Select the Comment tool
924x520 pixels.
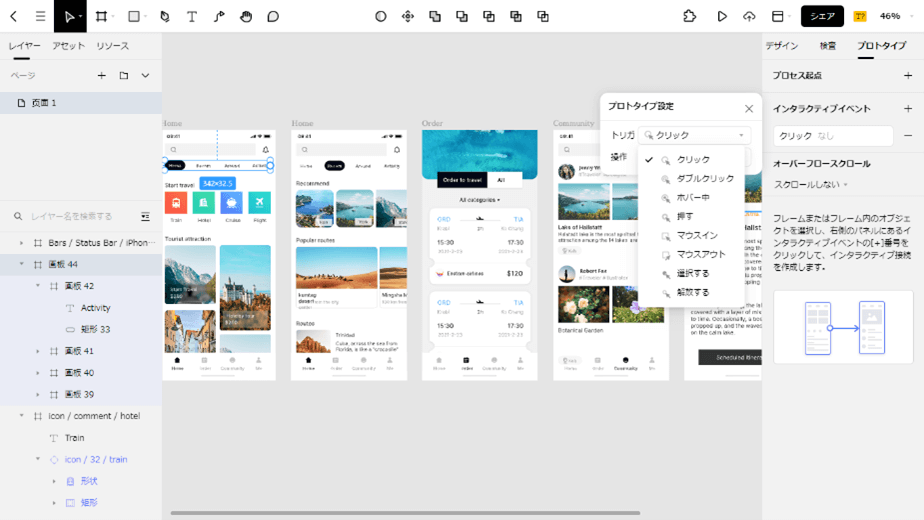click(273, 17)
